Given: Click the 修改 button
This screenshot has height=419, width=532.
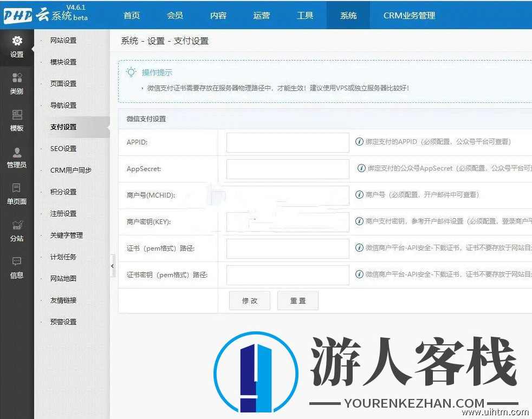Looking at the screenshot, I should (x=249, y=300).
